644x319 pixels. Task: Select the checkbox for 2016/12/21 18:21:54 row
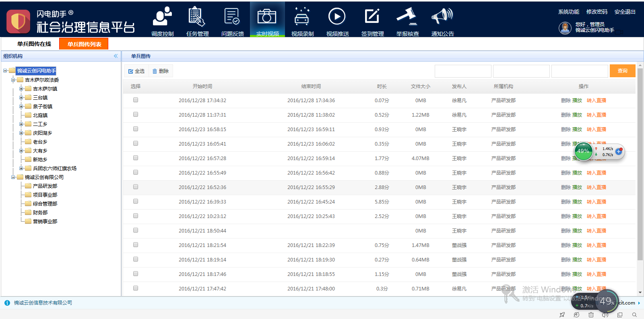pos(136,245)
